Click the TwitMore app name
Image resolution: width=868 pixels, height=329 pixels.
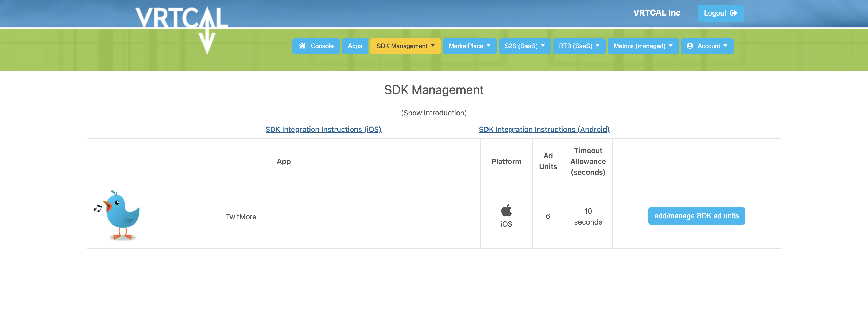(x=241, y=217)
